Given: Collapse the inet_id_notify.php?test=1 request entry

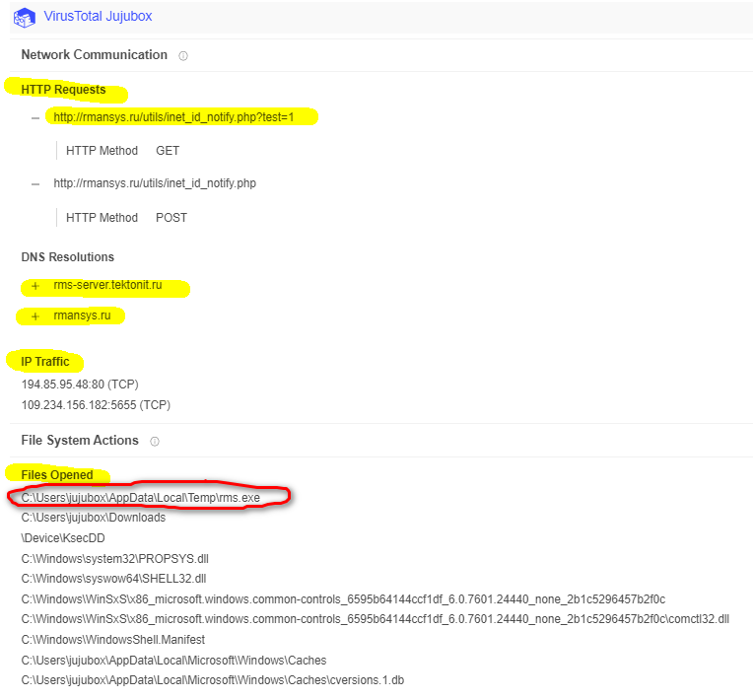Looking at the screenshot, I should [x=35, y=117].
